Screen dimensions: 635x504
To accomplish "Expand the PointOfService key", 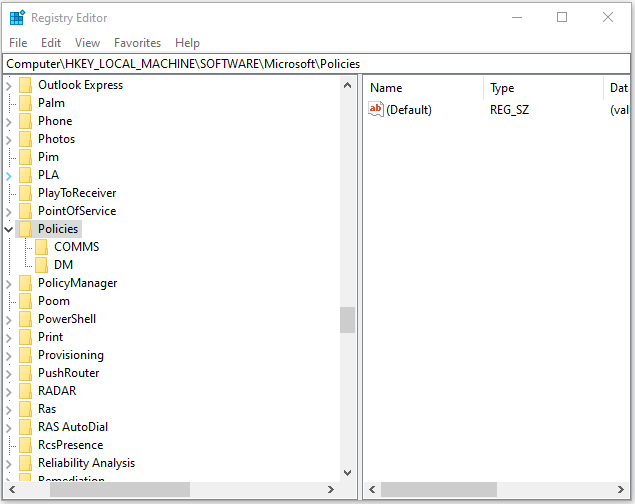I will 9,212.
